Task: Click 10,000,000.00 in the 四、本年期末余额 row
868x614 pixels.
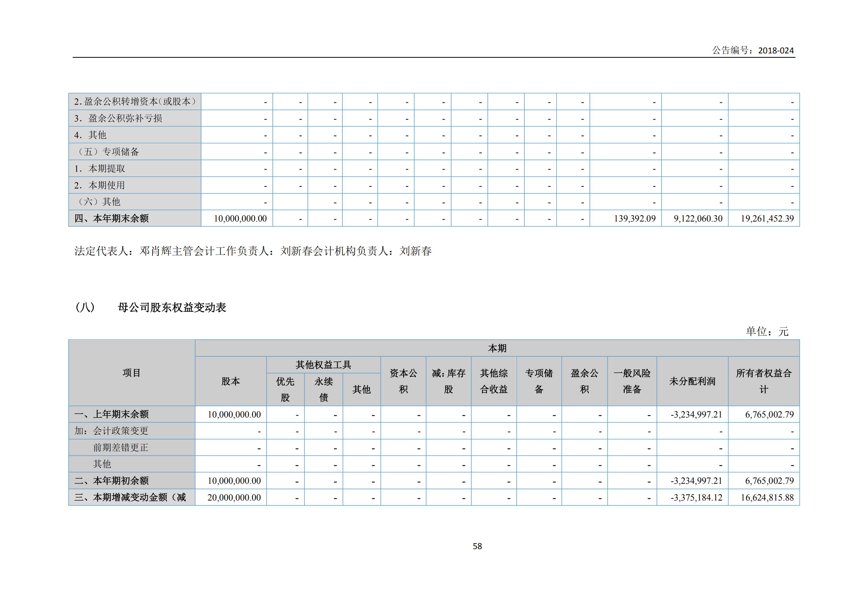Action: [x=241, y=218]
